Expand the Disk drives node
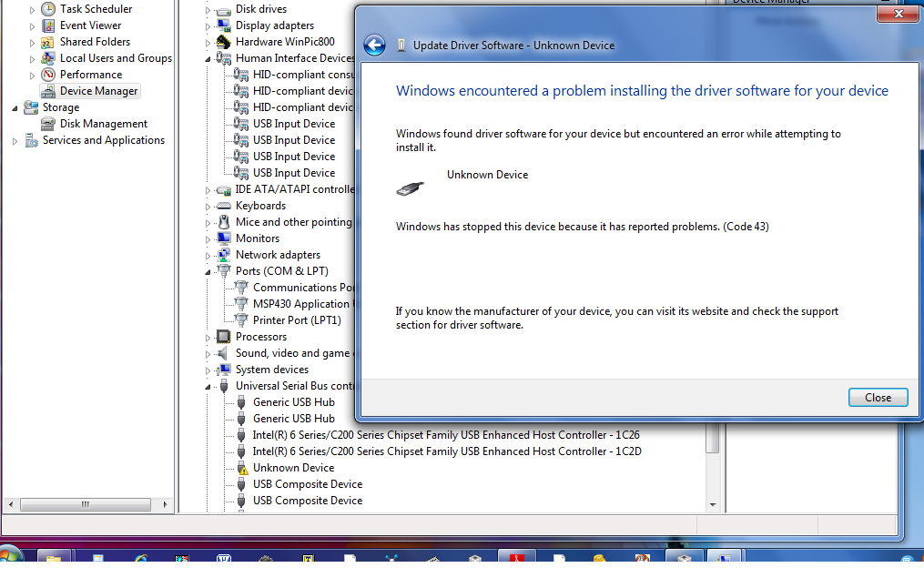 206,9
